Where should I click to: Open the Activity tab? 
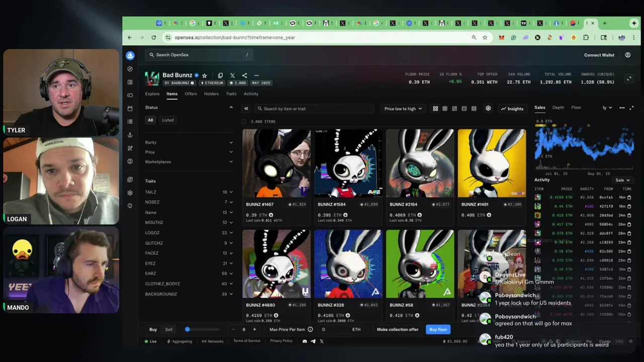coord(251,94)
